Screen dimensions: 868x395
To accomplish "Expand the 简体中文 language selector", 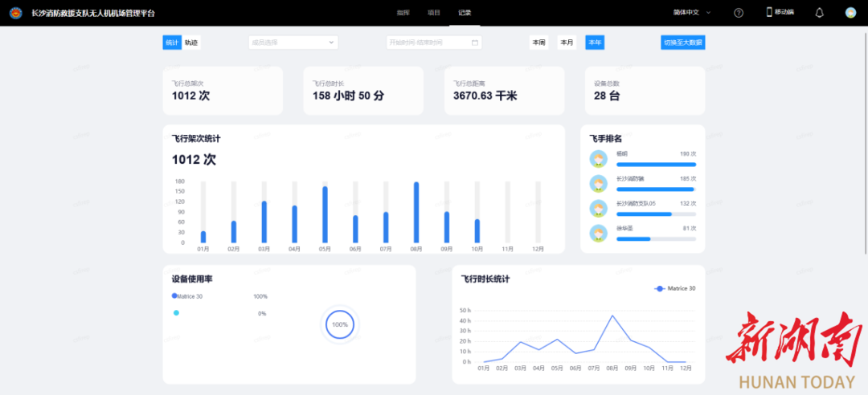I will pyautogui.click(x=691, y=13).
